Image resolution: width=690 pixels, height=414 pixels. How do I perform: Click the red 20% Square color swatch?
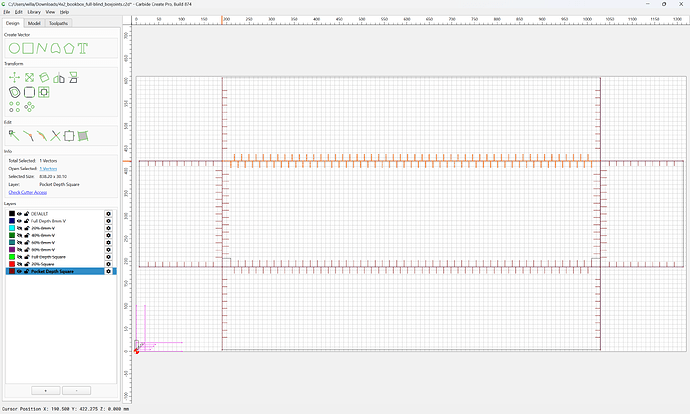click(12, 264)
